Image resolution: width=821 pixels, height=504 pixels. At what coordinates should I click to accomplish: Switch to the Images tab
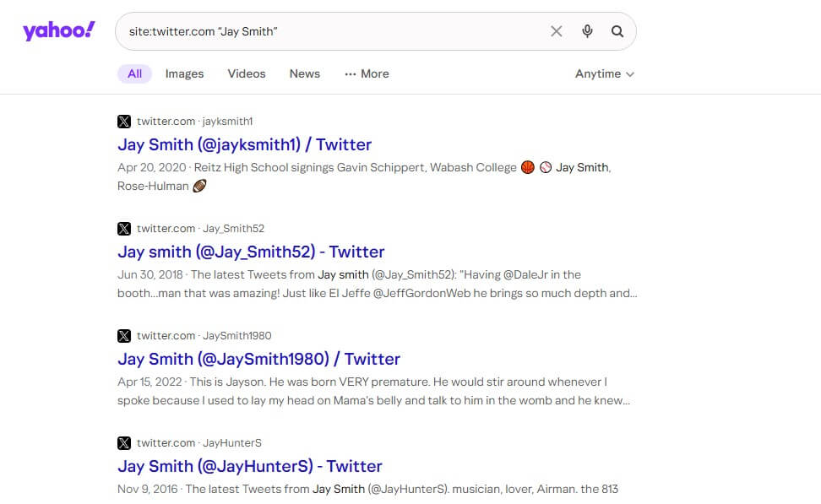(x=184, y=73)
